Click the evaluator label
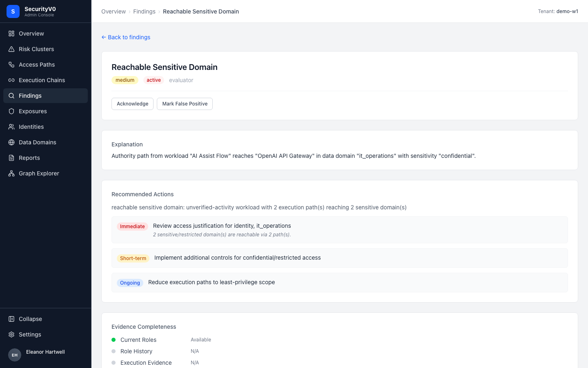588x368 pixels. coord(181,80)
